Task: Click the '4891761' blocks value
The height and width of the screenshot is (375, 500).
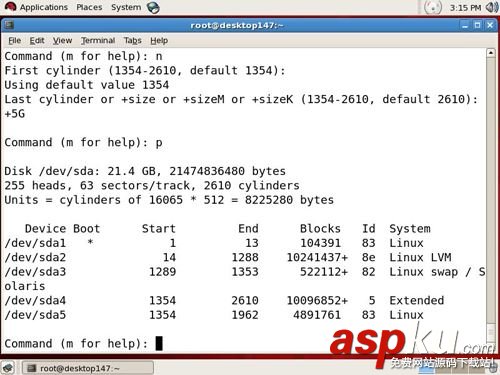Action: pos(317,315)
